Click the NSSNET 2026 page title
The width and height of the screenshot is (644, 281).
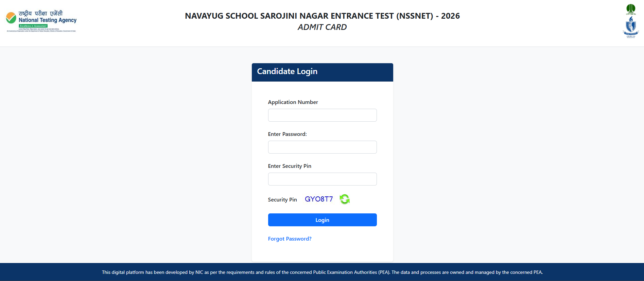(322, 16)
